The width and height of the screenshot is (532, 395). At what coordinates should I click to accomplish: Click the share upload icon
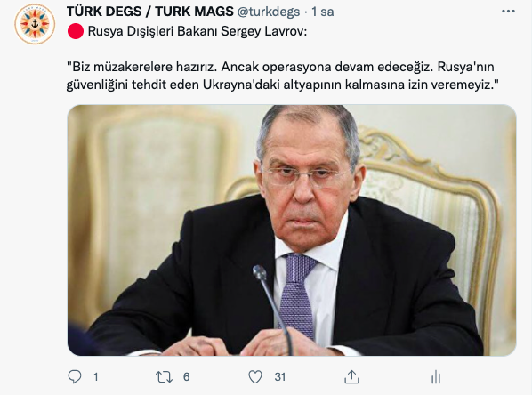pyautogui.click(x=351, y=376)
